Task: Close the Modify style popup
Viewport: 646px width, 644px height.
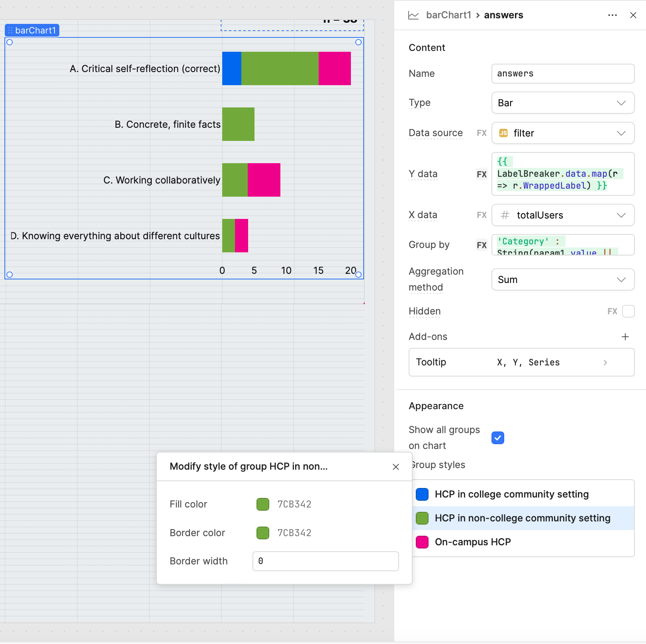Action: click(395, 467)
